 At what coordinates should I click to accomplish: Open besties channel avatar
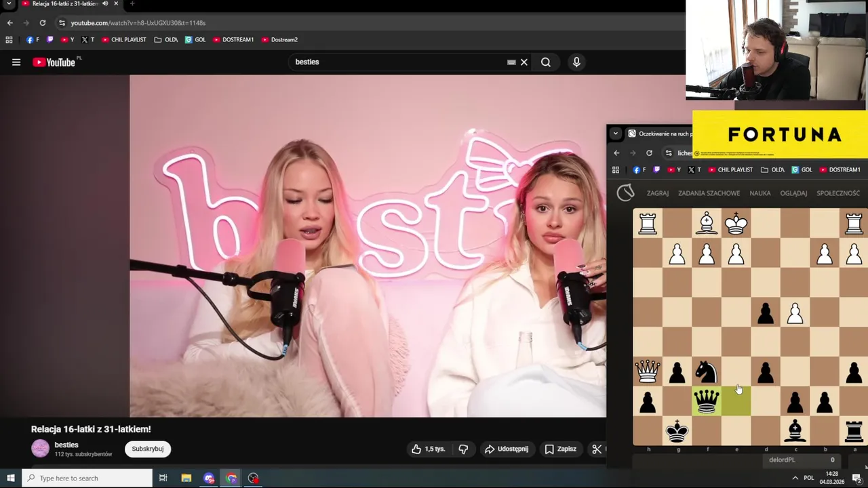point(41,449)
